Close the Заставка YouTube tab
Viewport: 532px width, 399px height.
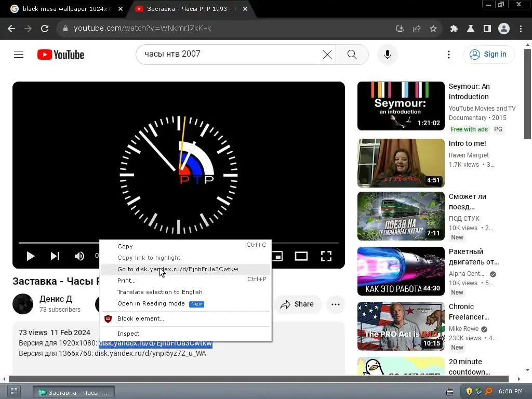pyautogui.click(x=245, y=9)
